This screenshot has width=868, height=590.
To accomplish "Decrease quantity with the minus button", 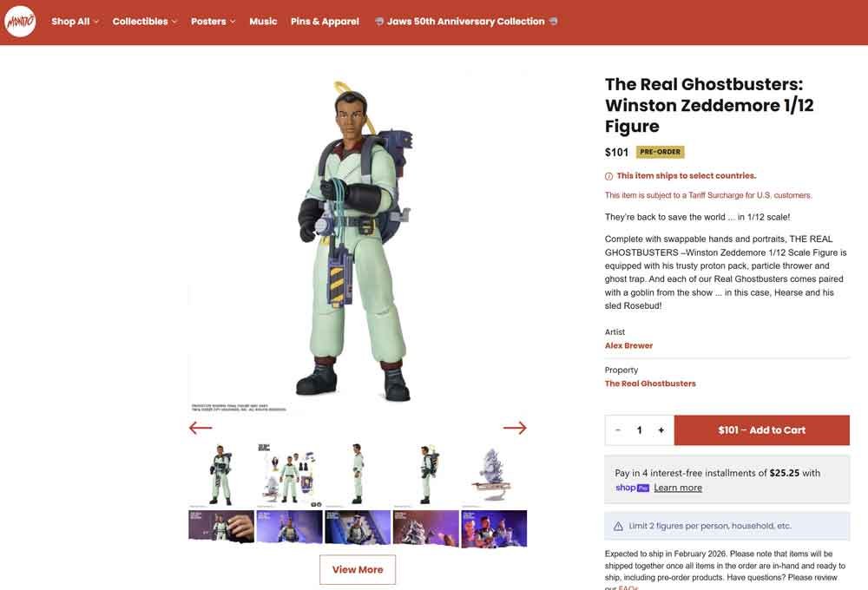I will point(618,430).
